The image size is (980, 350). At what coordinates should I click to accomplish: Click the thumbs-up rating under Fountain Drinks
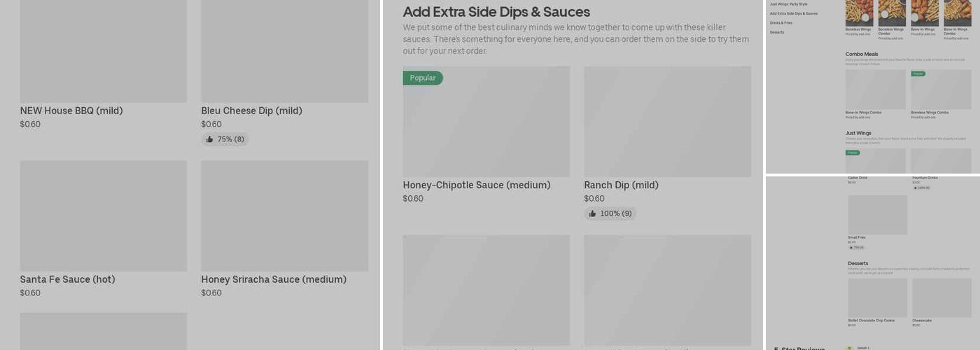(x=921, y=188)
